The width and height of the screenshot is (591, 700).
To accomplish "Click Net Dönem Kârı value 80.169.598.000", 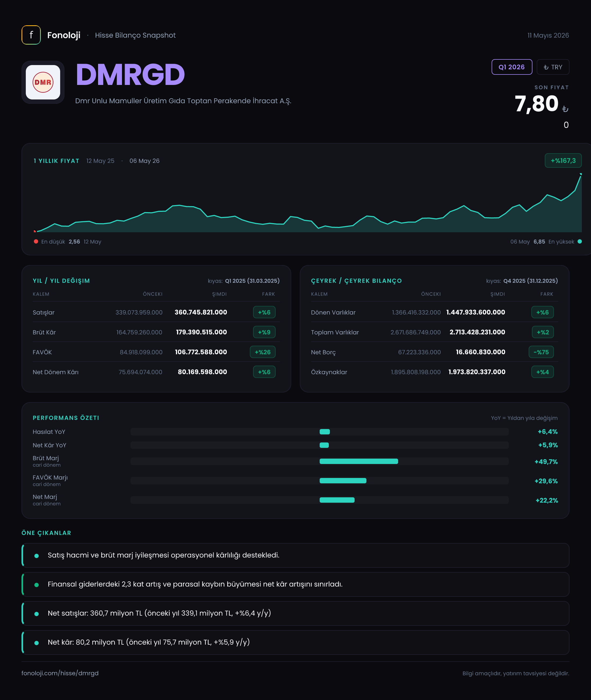I will pos(202,372).
